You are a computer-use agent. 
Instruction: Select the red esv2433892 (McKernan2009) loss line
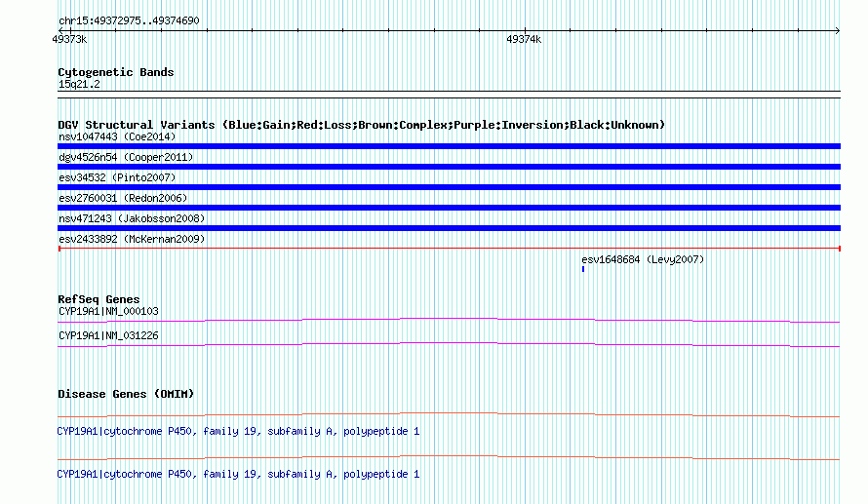pos(449,249)
